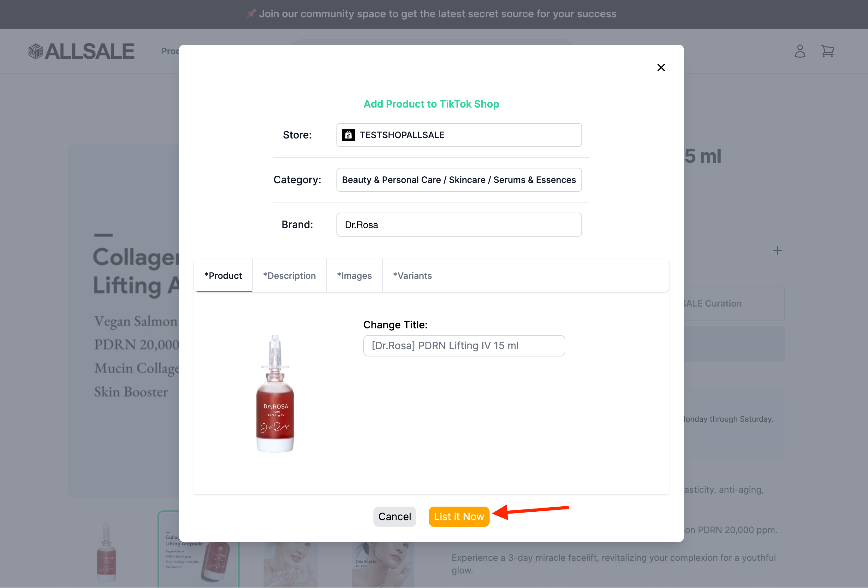Expand the plus icon section on right

tap(777, 250)
